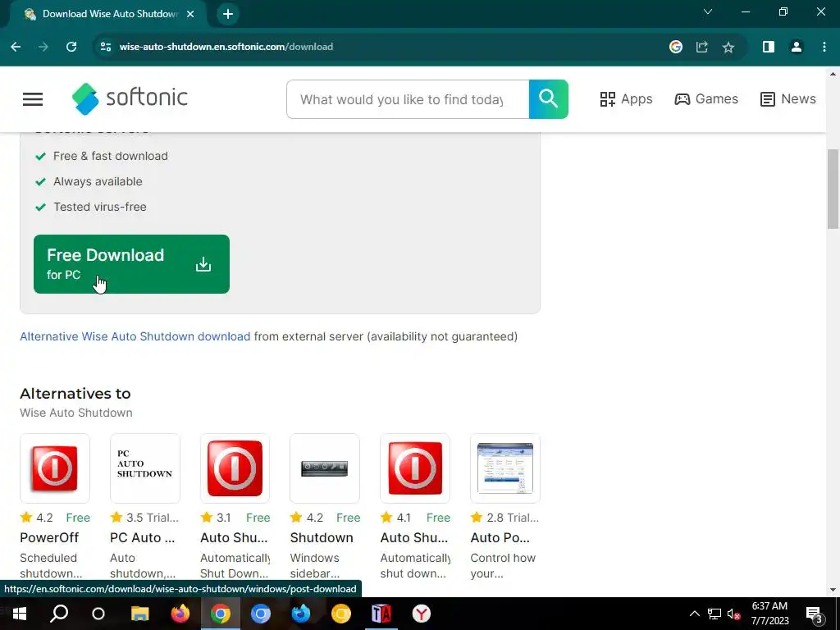This screenshot has width=840, height=630.
Task: Click the 'Free & fast download' text
Action: coord(111,156)
